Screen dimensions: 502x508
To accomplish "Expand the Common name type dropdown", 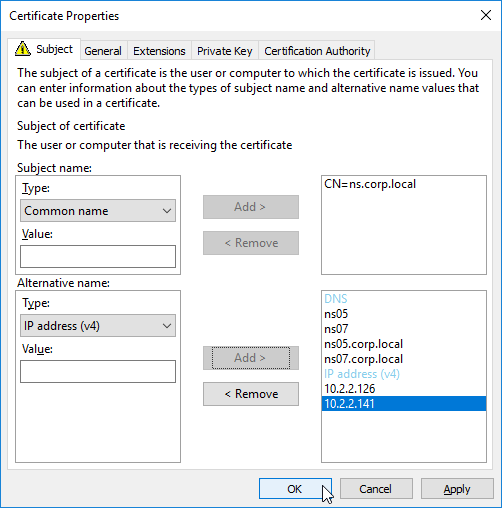I will [x=98, y=211].
